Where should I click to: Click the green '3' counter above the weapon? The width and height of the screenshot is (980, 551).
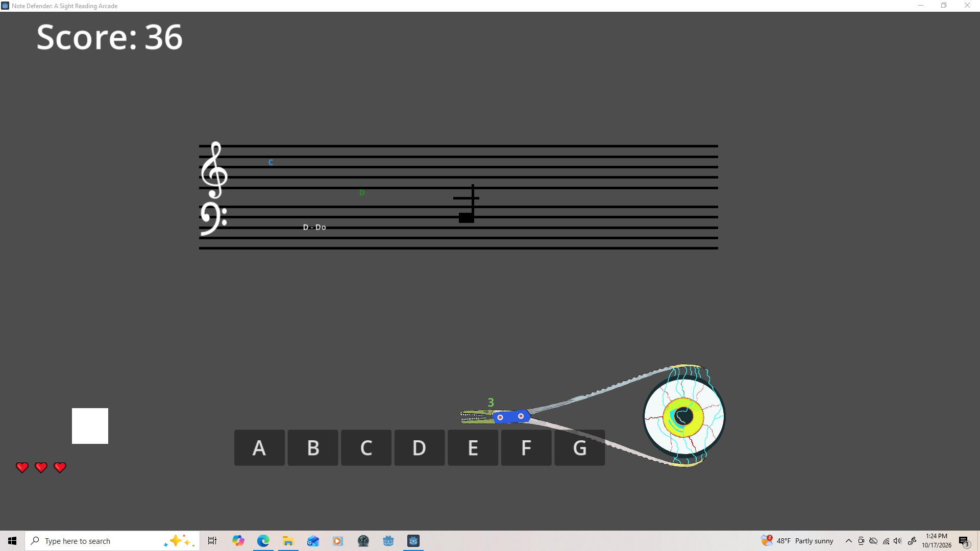coord(491,403)
